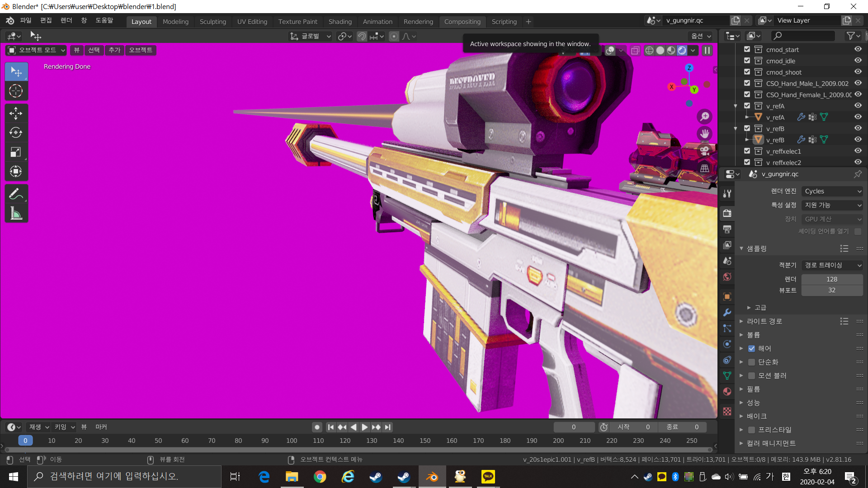The height and width of the screenshot is (488, 868).
Task: Pause the viewport render preview
Action: click(x=707, y=50)
